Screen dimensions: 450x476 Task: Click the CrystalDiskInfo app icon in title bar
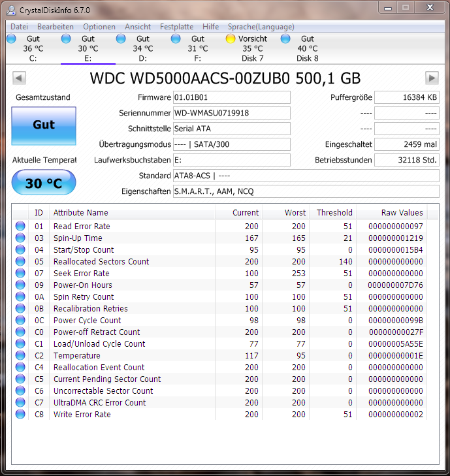pos(11,10)
